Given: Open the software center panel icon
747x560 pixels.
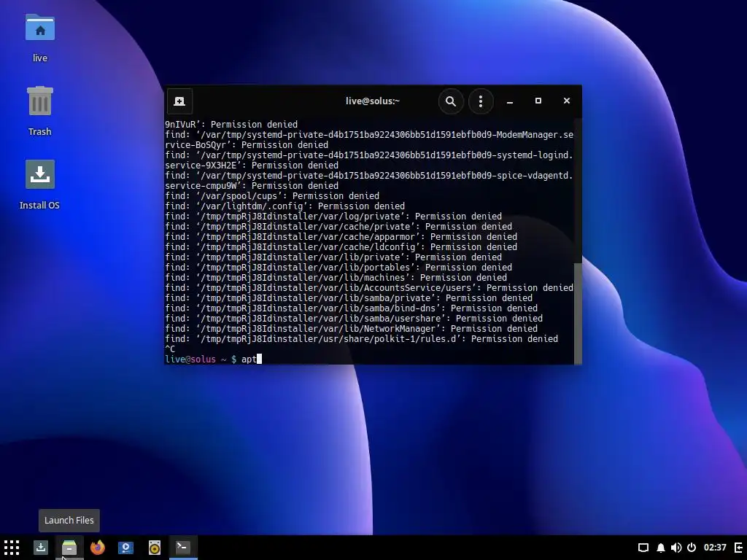Looking at the screenshot, I should [x=126, y=548].
